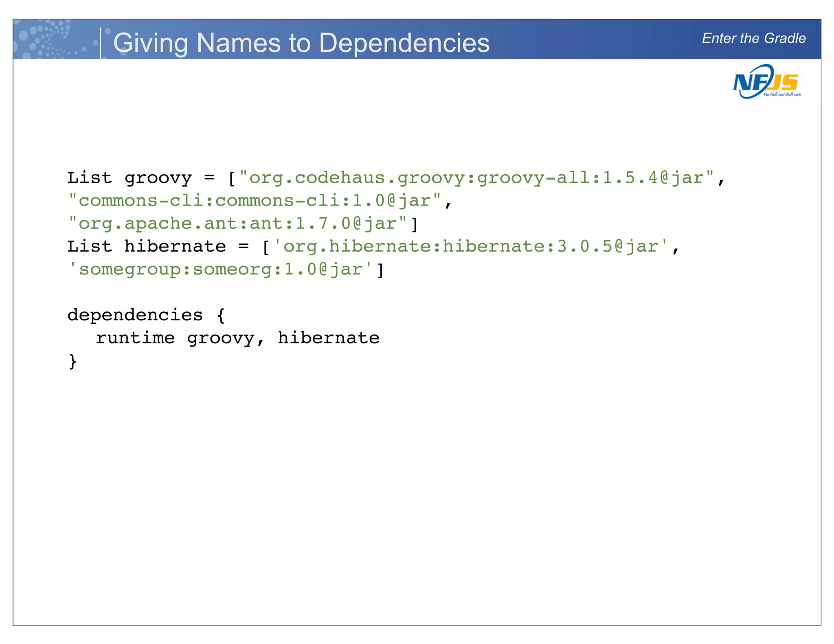Image resolution: width=834 pixels, height=644 pixels.
Task: Click the org.apache.ant:ant:1.7.0@jar string
Action: click(238, 223)
